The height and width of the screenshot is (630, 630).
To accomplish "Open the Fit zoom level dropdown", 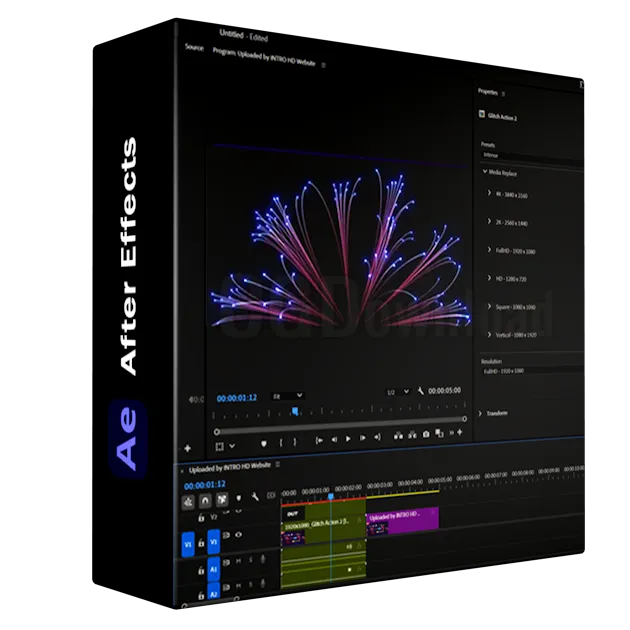I will point(287,396).
